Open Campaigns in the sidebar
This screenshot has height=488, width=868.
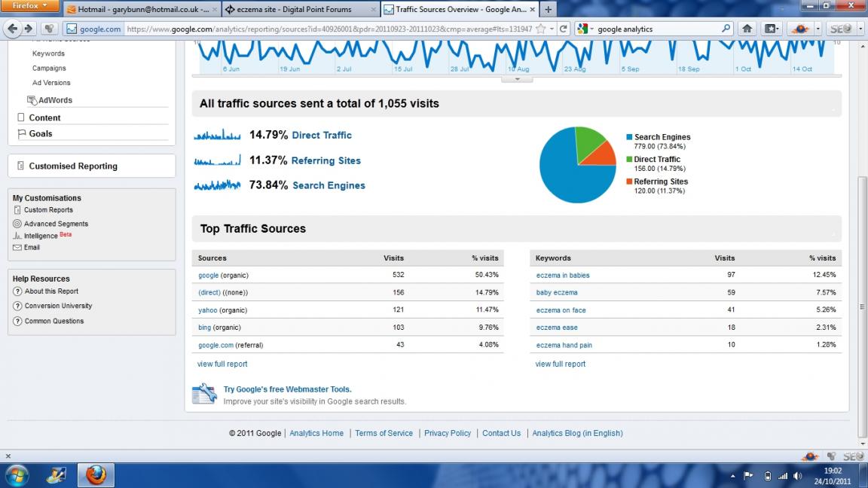pyautogui.click(x=49, y=68)
